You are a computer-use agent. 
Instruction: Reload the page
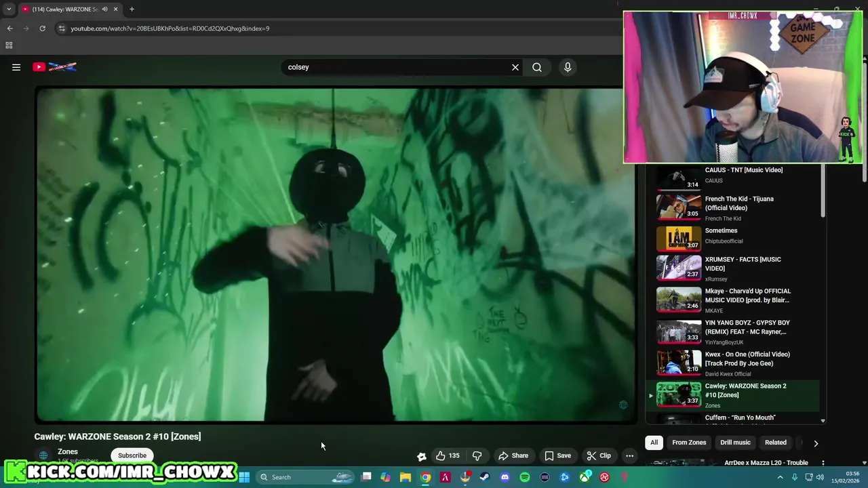[42, 28]
